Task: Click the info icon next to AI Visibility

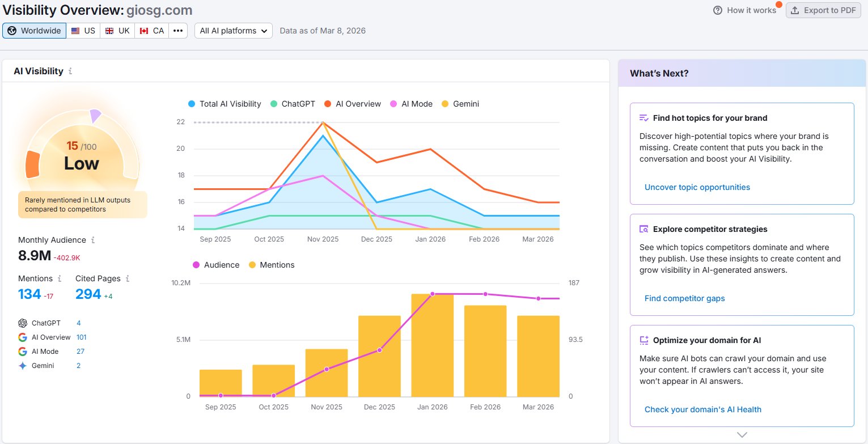Action: 70,71
